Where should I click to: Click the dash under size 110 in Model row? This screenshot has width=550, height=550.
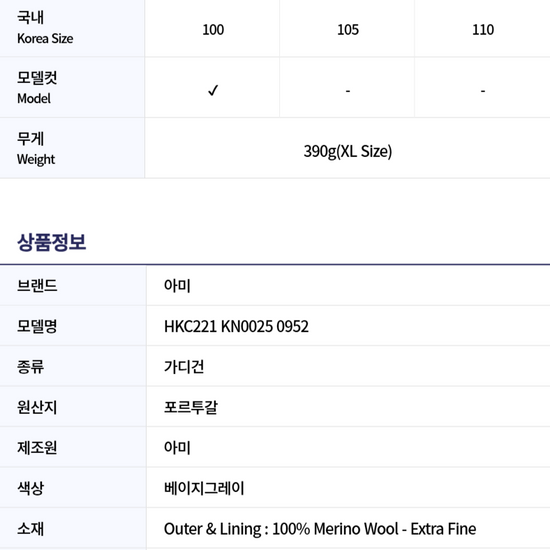(483, 91)
